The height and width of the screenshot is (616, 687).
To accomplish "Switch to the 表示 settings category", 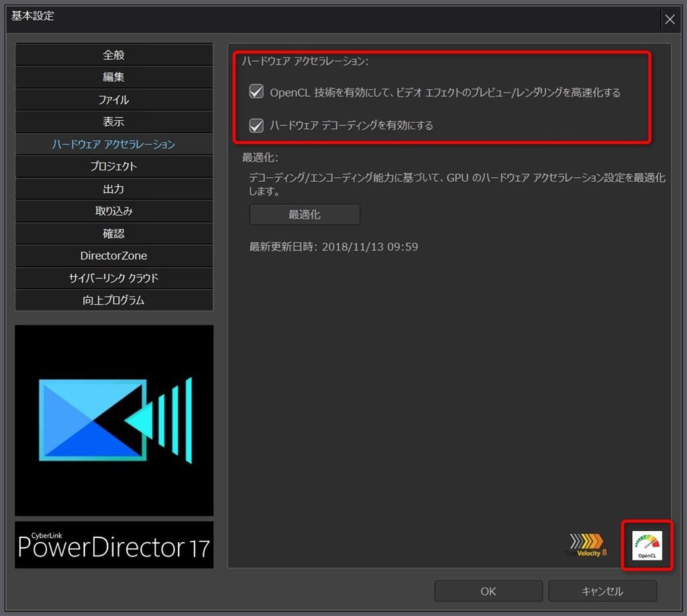I will pos(114,122).
